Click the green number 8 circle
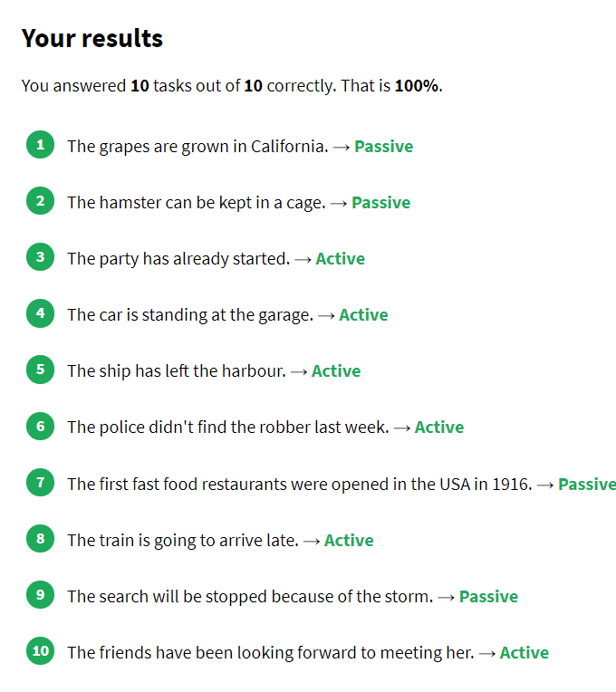This screenshot has height=692, width=616. click(x=40, y=539)
